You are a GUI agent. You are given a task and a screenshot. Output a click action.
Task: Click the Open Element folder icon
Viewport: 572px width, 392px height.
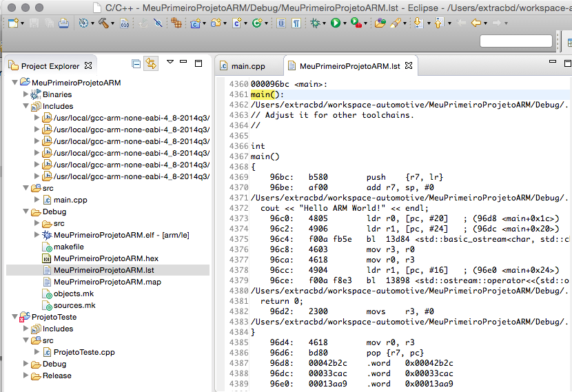380,23
